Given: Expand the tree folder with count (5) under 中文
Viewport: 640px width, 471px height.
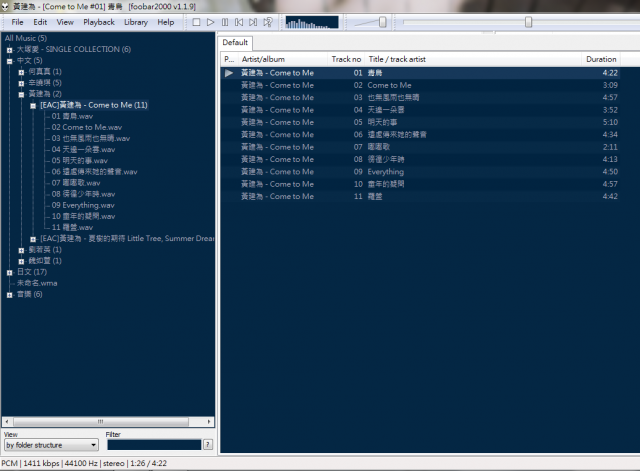Looking at the screenshot, I should click(21, 84).
